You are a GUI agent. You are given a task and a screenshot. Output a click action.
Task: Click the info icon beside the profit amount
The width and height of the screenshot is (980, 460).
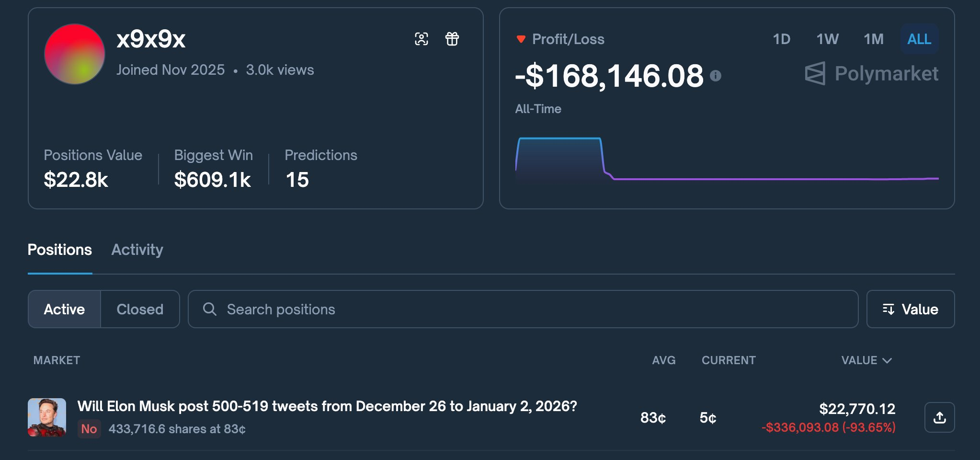click(715, 76)
